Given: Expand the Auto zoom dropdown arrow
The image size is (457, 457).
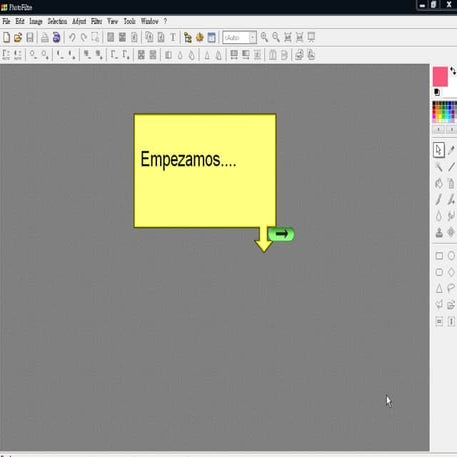Looking at the screenshot, I should pos(253,38).
